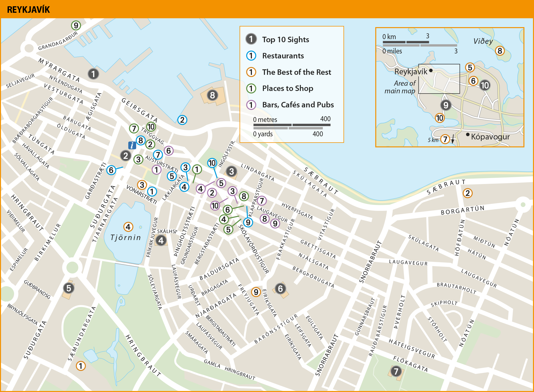Click gray sight marker 3 near Lindargata
534x392 pixels.
tap(231, 171)
